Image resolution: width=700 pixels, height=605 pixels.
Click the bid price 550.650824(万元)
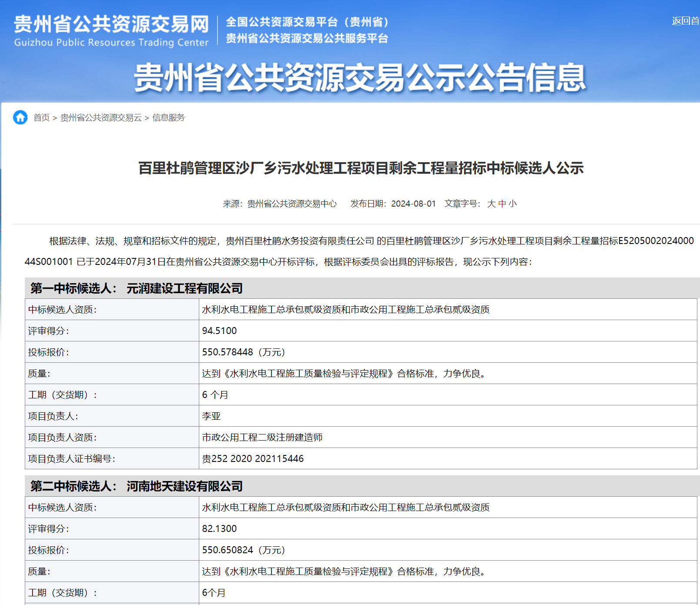[x=244, y=550]
